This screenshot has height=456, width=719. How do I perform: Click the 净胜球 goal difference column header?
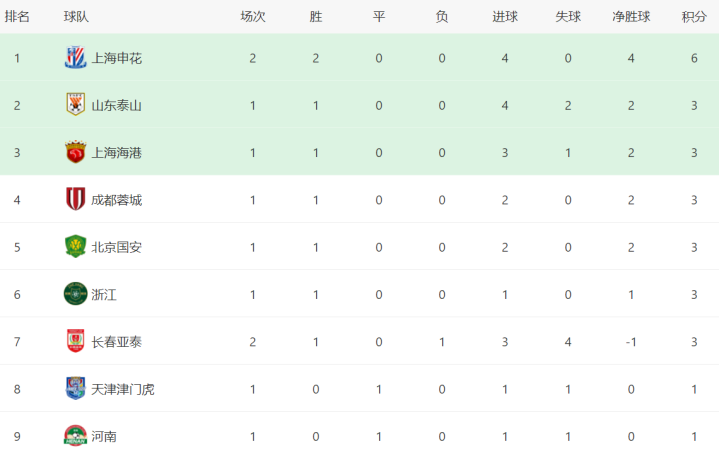(x=631, y=17)
